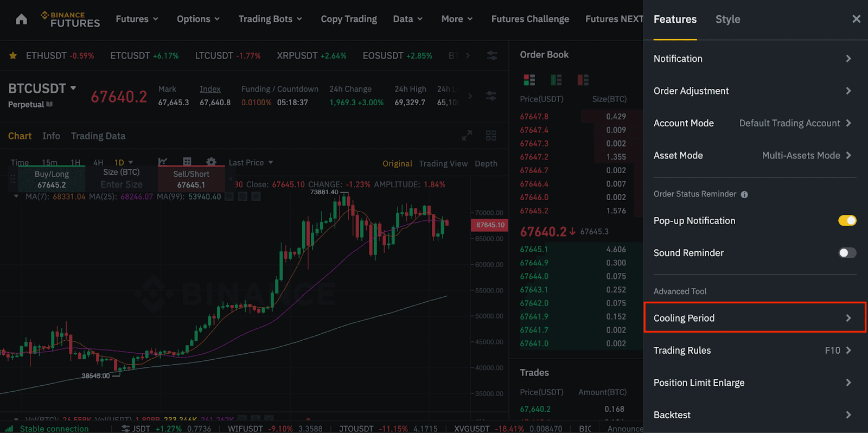868x433 pixels.
Task: Close the Features settings panel
Action: [x=856, y=19]
